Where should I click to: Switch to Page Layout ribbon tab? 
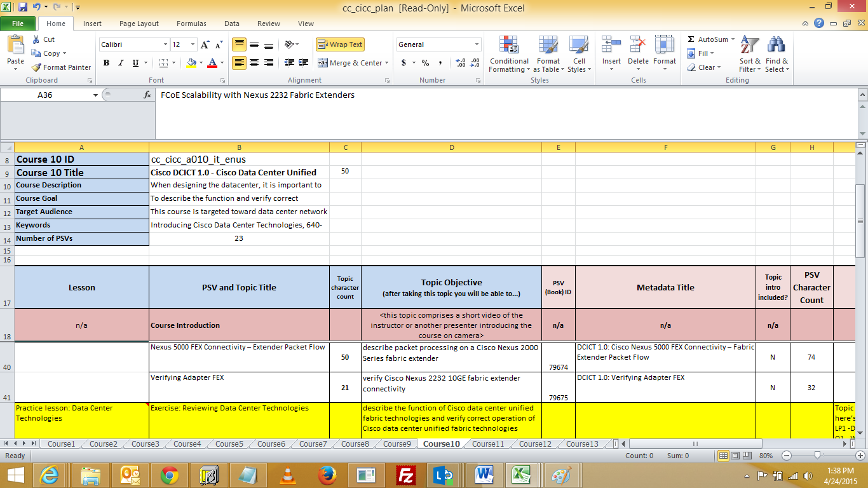click(139, 24)
